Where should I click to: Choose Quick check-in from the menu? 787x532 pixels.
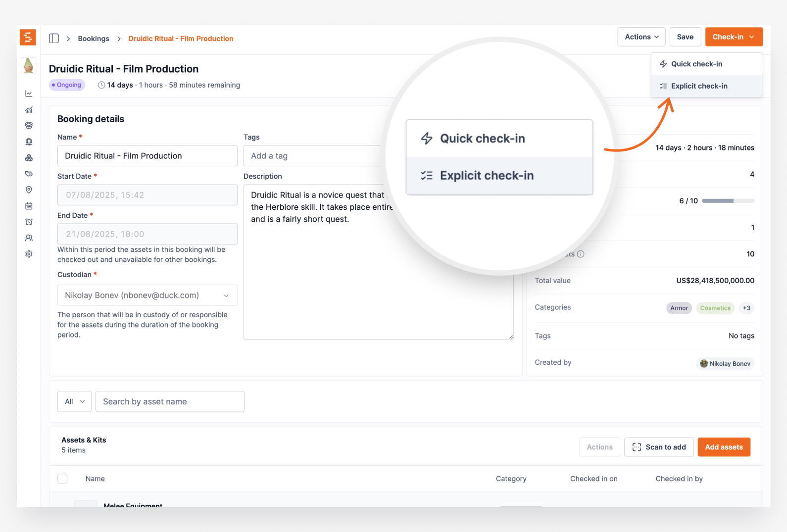pos(696,64)
